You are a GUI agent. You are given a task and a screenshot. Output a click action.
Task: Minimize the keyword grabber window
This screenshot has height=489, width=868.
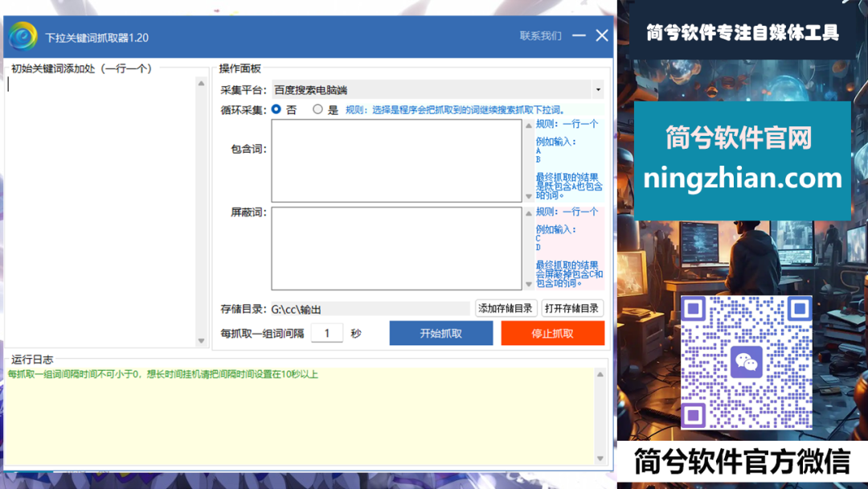coord(579,36)
